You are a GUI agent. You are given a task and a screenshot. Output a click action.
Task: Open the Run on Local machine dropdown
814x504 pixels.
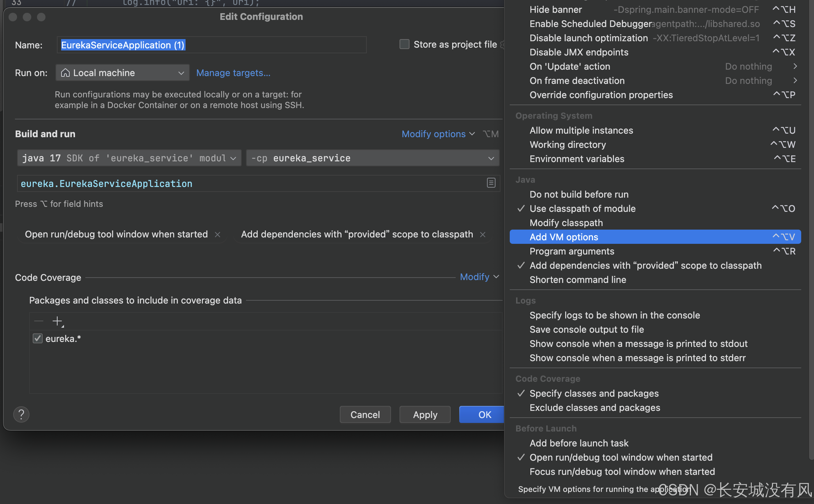(x=123, y=73)
